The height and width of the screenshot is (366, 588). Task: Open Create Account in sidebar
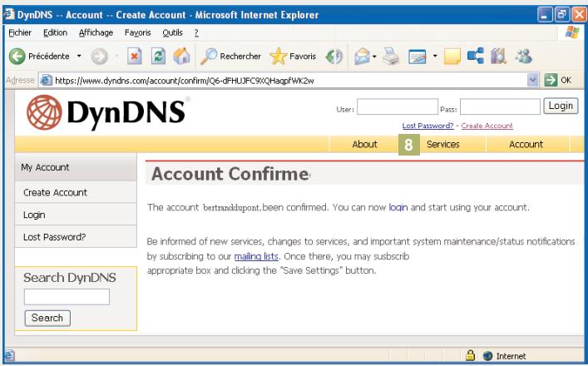pos(76,192)
